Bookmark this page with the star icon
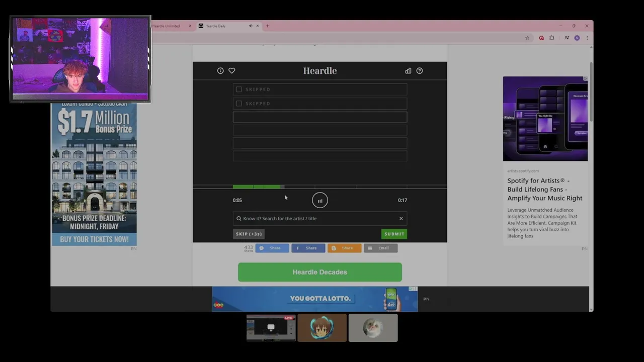 [x=527, y=38]
